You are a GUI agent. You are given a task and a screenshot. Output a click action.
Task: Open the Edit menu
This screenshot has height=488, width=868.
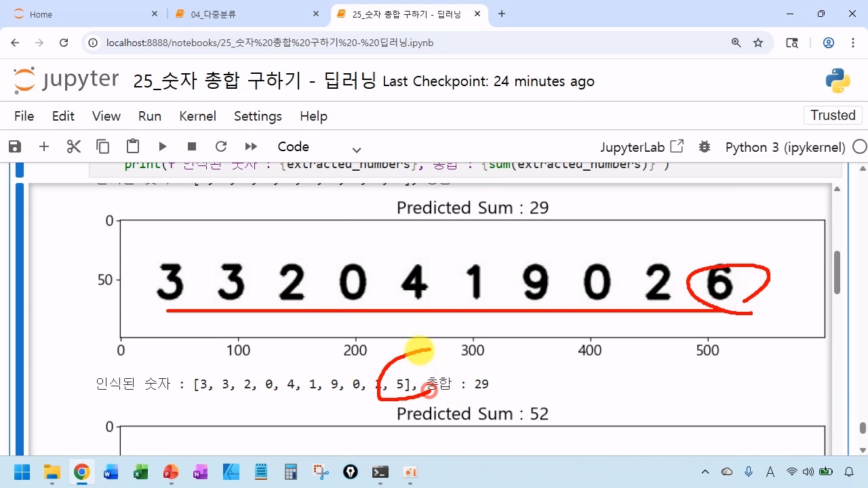63,116
